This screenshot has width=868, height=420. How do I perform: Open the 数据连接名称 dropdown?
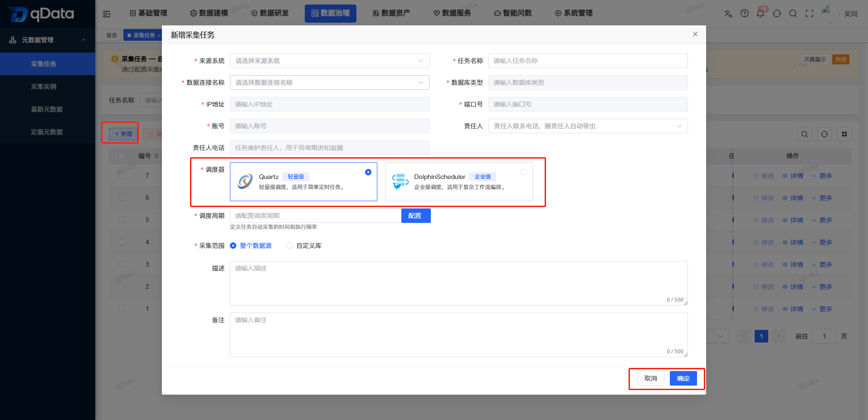[x=330, y=82]
